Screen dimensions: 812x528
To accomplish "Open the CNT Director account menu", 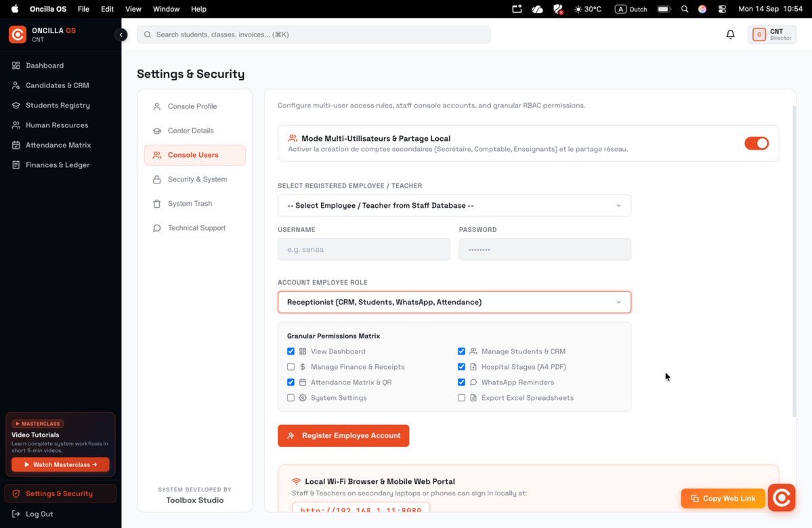I will (x=771, y=35).
